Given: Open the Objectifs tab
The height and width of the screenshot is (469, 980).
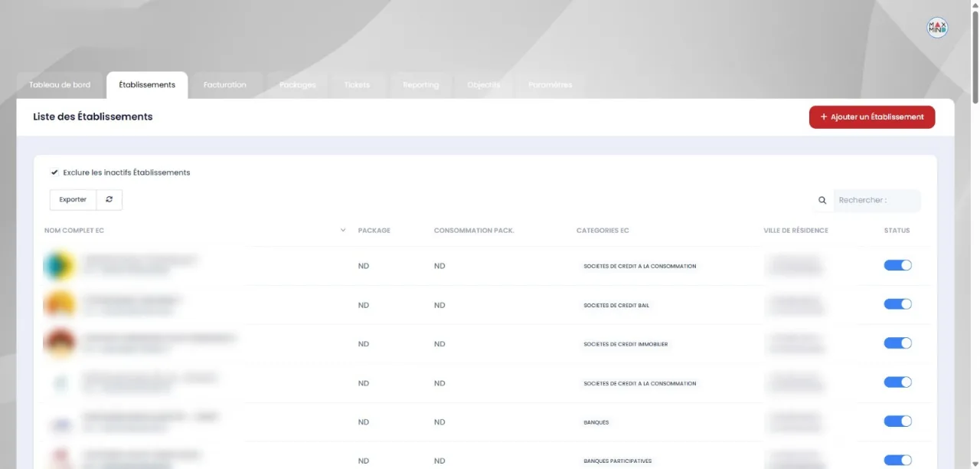Looking at the screenshot, I should click(x=484, y=85).
